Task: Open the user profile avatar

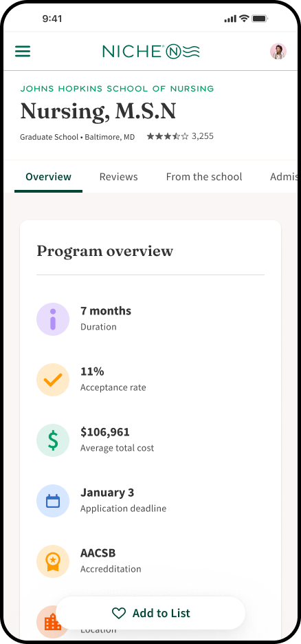Action: tap(278, 52)
